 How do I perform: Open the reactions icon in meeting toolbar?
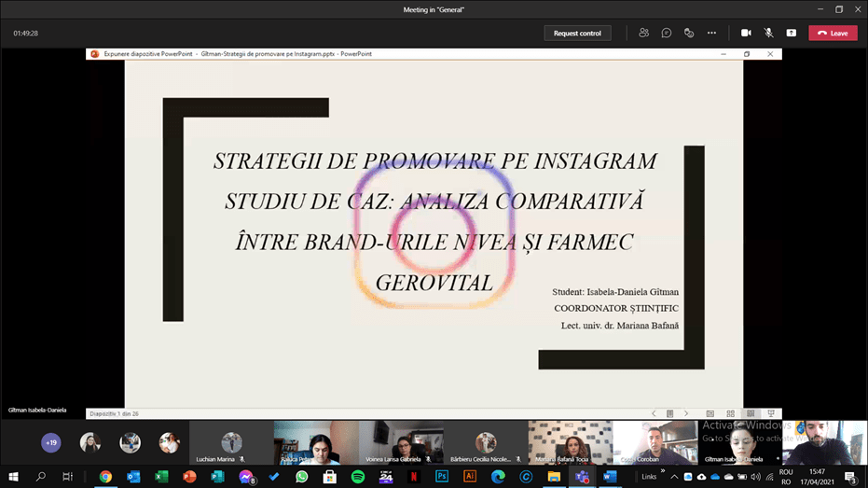pos(689,33)
